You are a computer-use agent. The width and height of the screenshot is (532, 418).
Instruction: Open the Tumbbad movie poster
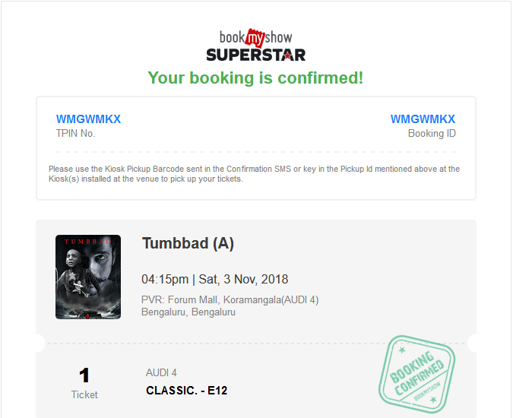pyautogui.click(x=88, y=277)
